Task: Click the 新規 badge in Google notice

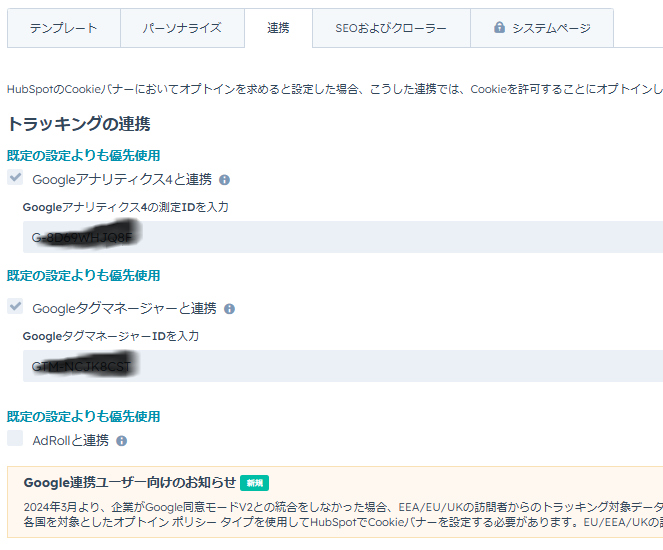Action: tap(255, 483)
